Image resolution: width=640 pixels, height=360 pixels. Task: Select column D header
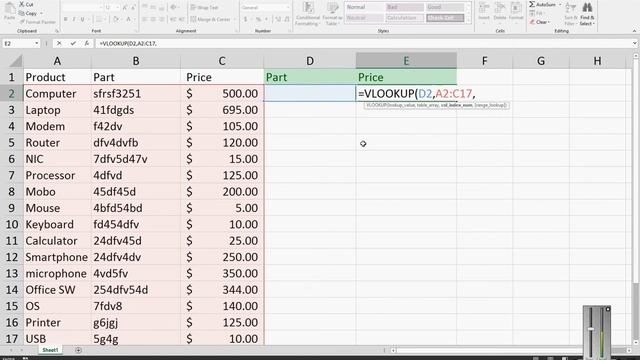pyautogui.click(x=310, y=61)
